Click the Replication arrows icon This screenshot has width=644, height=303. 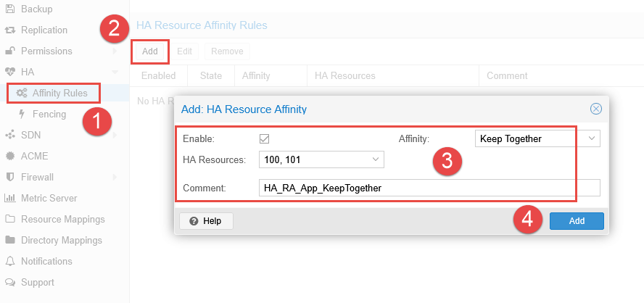point(10,30)
